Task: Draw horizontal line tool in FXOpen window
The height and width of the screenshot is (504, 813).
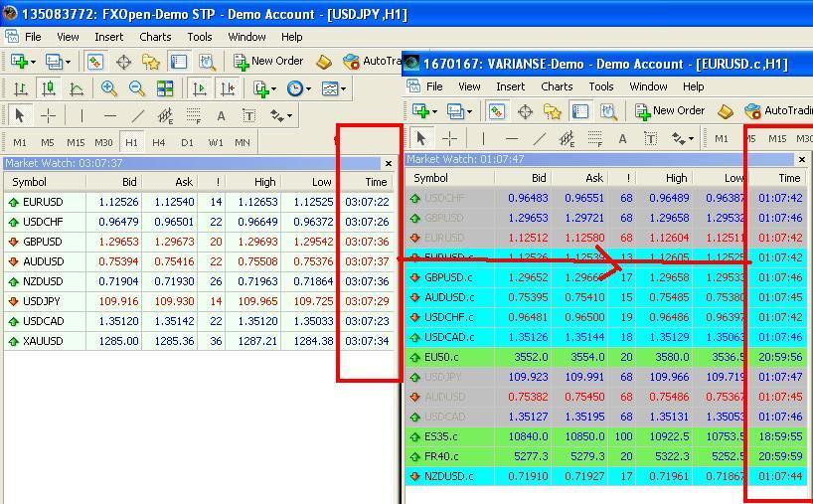Action: coord(110,116)
